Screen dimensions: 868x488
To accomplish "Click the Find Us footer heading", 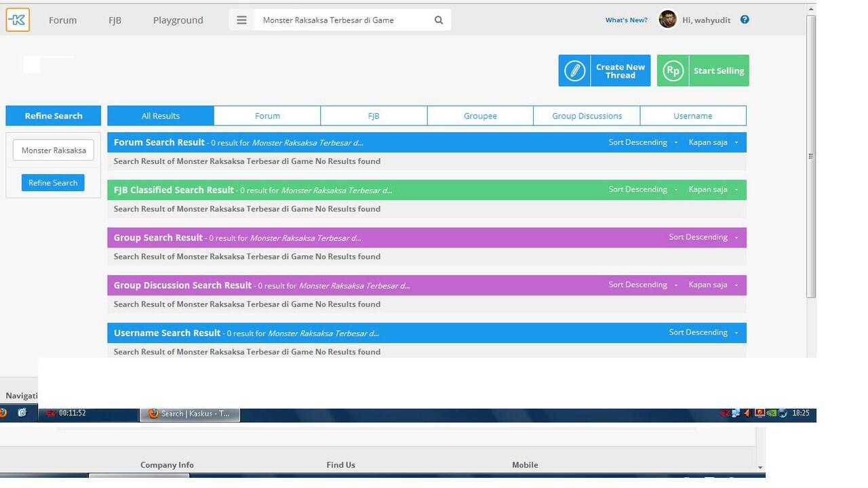I will click(x=340, y=465).
